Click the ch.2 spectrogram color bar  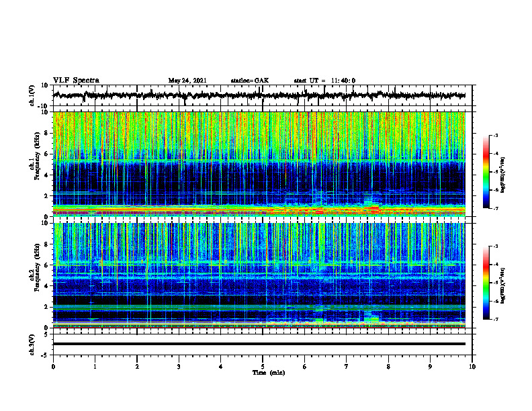point(486,283)
